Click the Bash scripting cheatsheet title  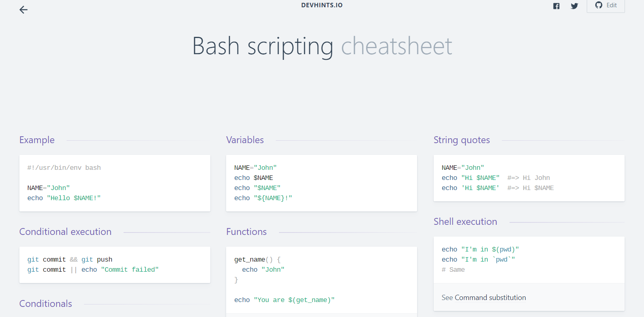322,46
